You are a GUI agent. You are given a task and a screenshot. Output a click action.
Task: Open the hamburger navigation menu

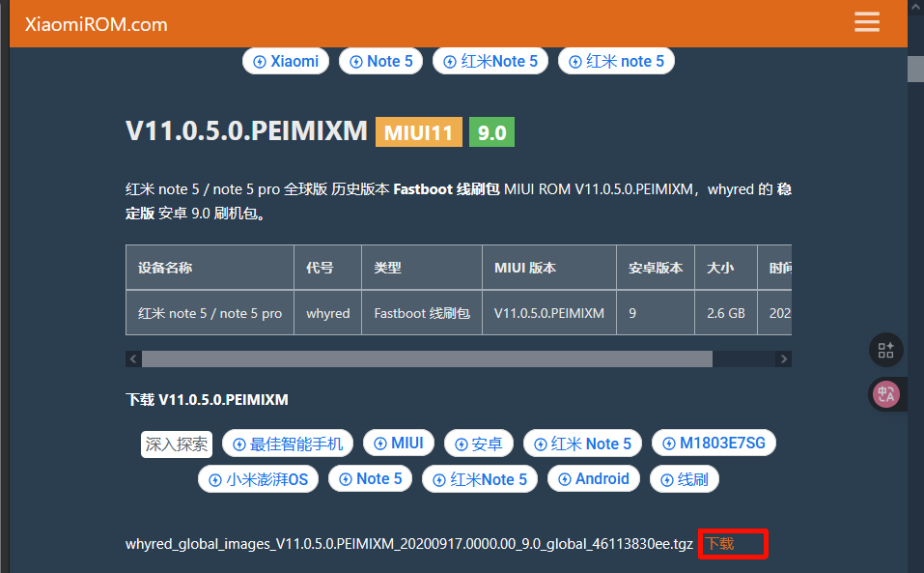866,22
